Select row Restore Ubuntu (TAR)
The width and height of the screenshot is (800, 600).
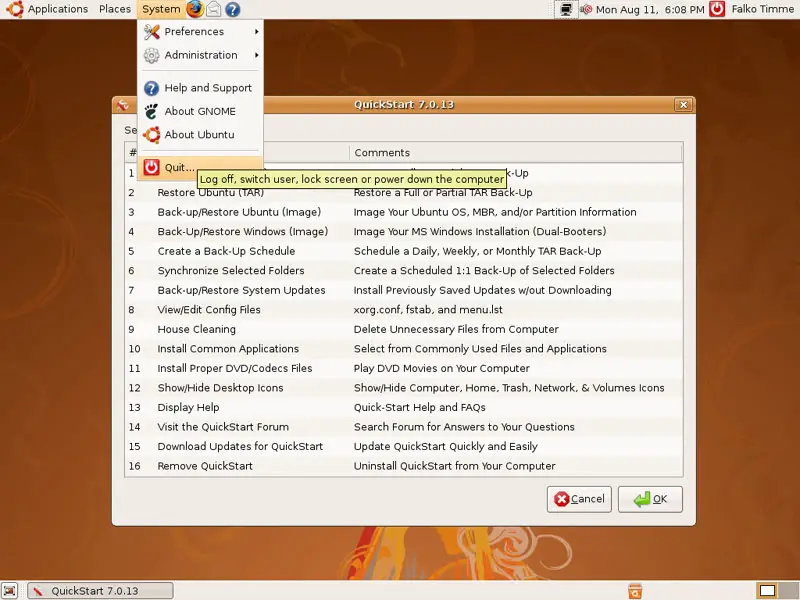pyautogui.click(x=404, y=192)
